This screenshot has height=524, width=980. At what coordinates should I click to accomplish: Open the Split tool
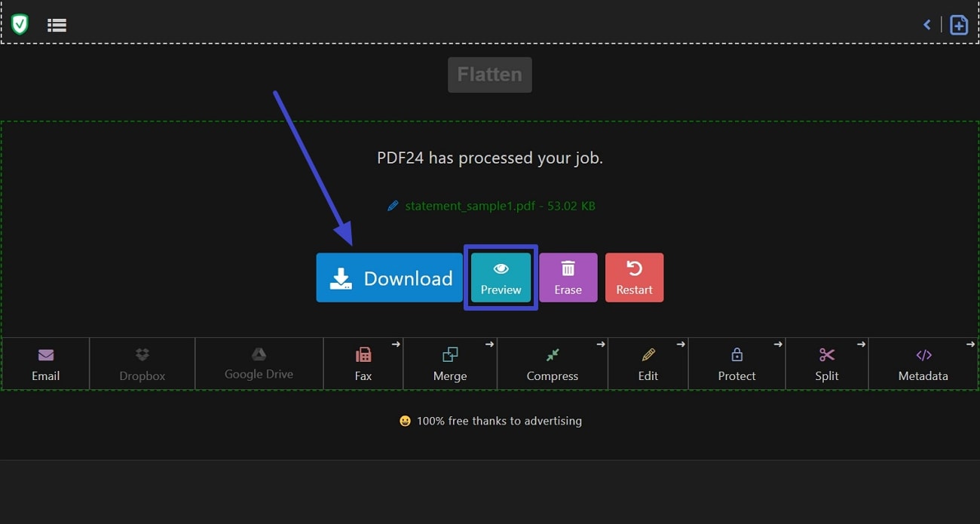point(827,364)
